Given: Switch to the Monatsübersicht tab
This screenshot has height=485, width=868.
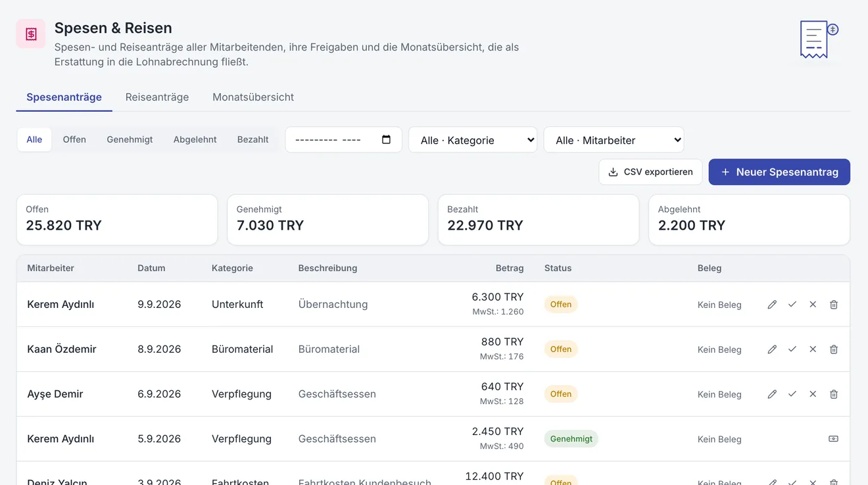Looking at the screenshot, I should click(253, 97).
